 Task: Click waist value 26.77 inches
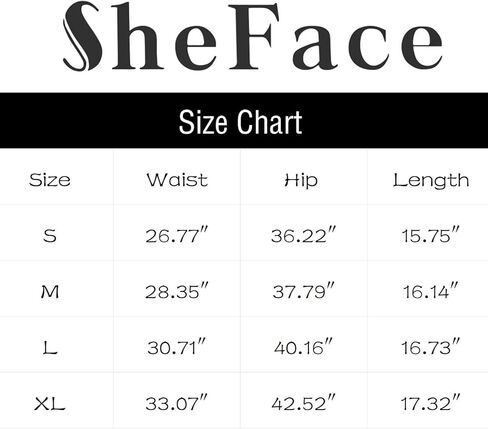(x=177, y=235)
